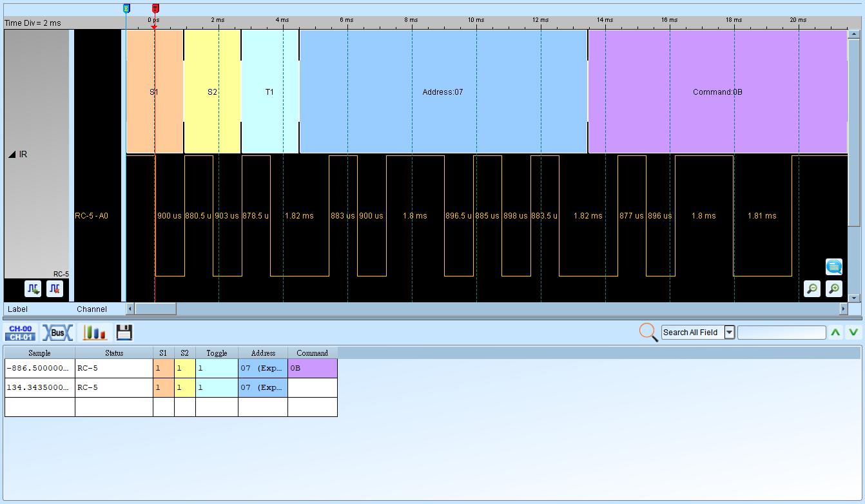
Task: Click the horizontal scrollbar left arrow
Action: (x=130, y=309)
